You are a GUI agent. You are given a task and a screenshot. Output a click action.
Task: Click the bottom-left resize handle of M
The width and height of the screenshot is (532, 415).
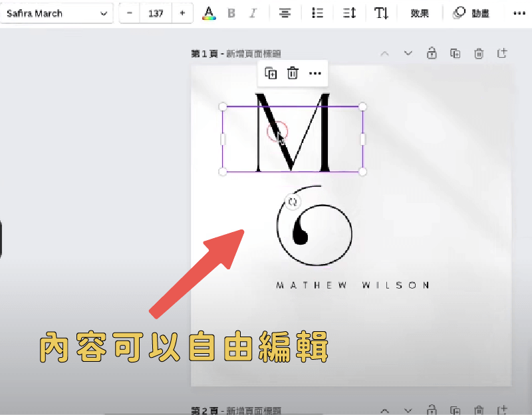(x=223, y=172)
